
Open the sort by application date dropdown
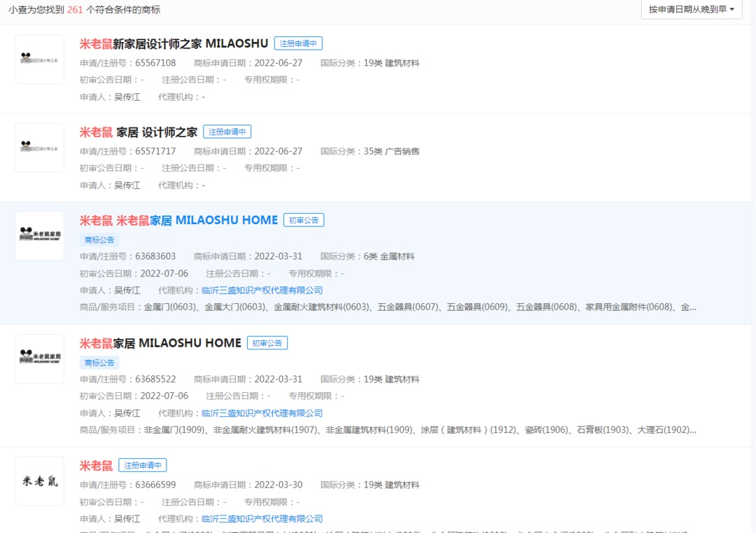[691, 9]
